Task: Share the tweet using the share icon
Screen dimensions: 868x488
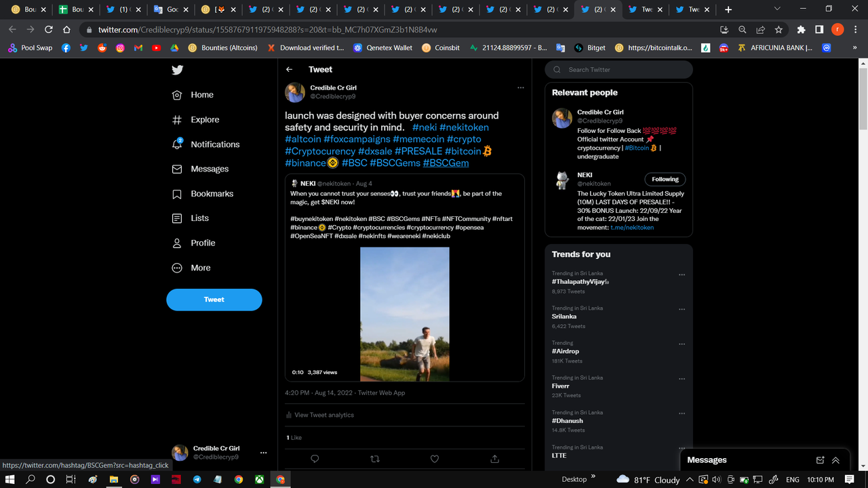Action: click(x=494, y=459)
